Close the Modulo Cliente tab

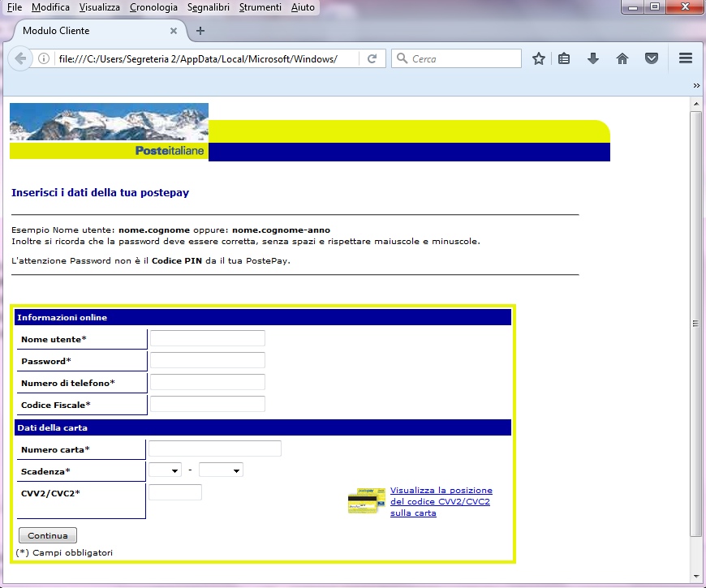pos(174,31)
